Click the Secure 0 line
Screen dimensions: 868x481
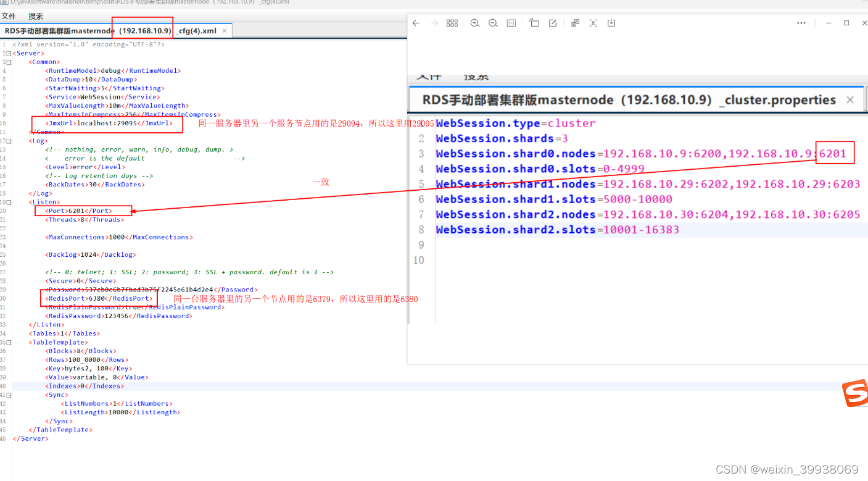[80, 280]
